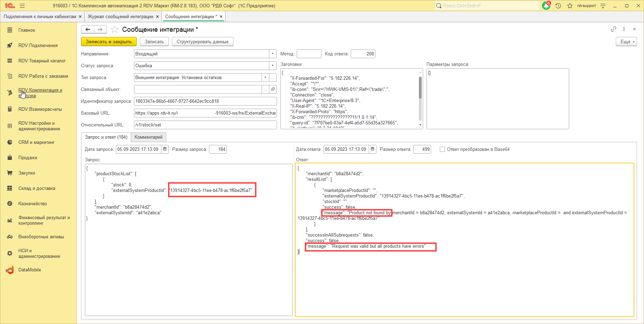Open the linked object icon button

coord(273,90)
